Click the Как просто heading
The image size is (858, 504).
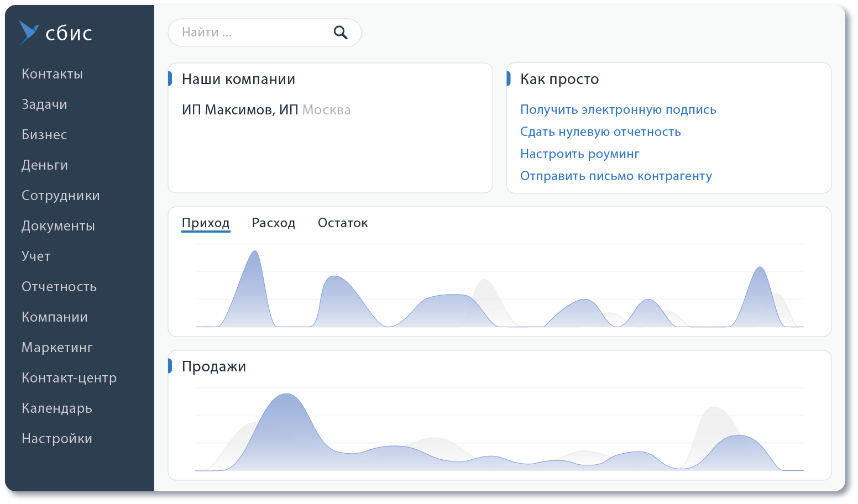[559, 80]
